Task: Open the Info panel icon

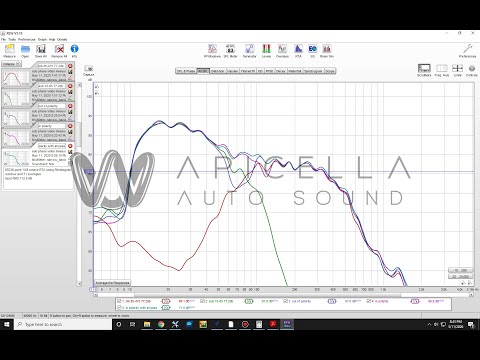Action: click(x=74, y=51)
